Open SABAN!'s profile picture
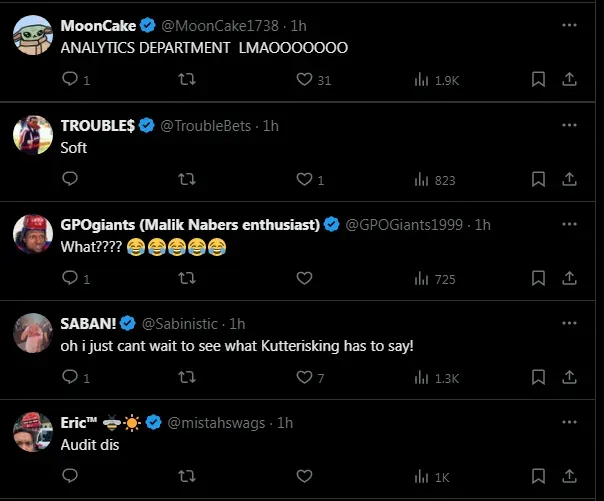 (x=33, y=334)
